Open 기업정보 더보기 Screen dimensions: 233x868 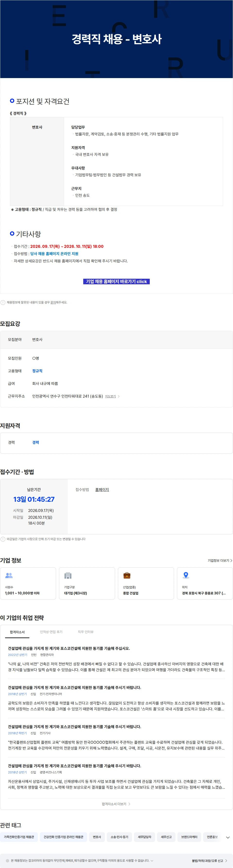click(x=220, y=560)
